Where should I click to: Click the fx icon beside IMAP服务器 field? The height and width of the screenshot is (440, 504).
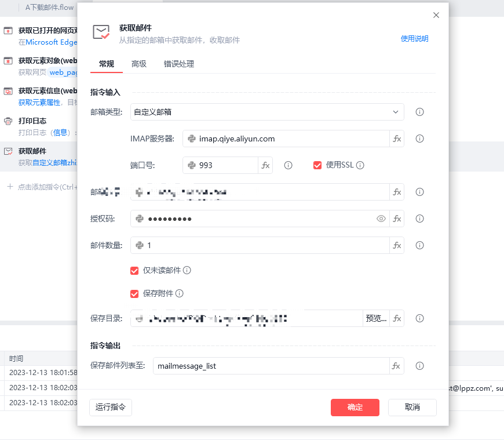click(x=397, y=139)
